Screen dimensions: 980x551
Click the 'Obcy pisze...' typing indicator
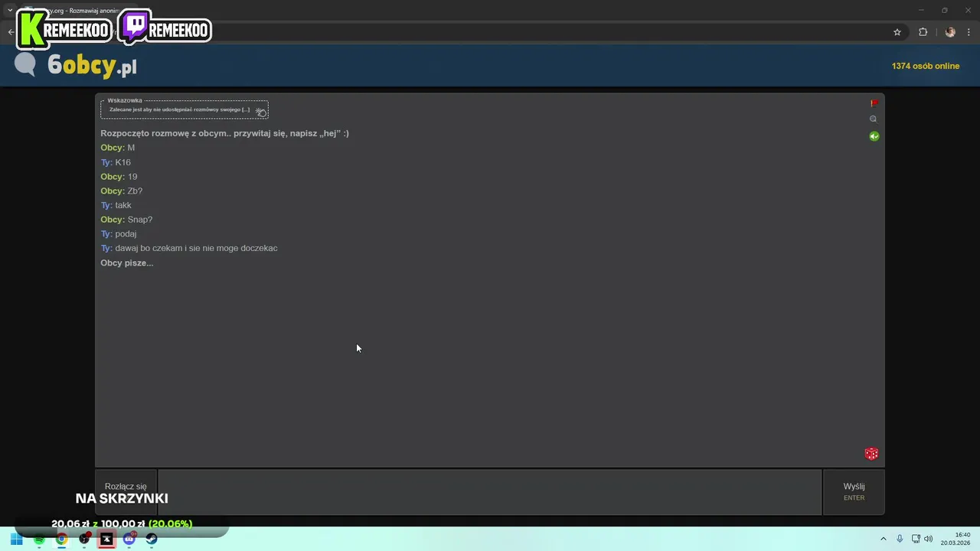[x=127, y=262]
